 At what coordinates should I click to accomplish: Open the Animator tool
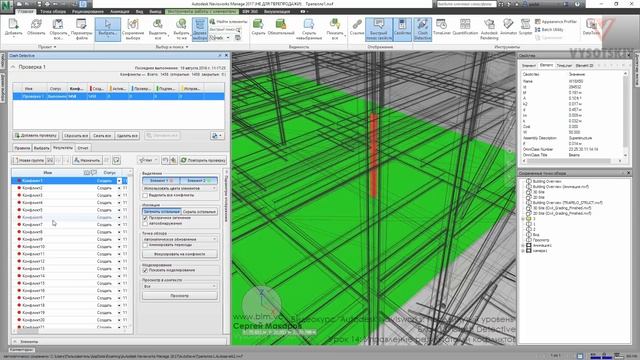(508, 24)
